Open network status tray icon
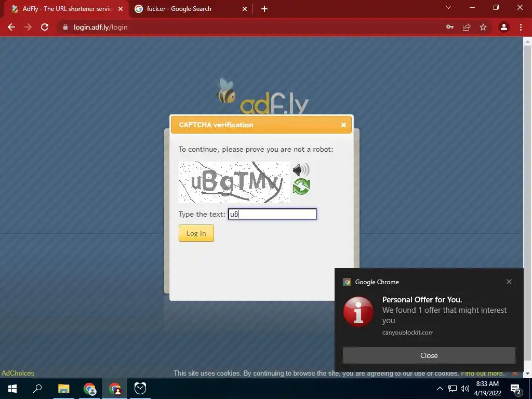The image size is (532, 399). point(453,389)
